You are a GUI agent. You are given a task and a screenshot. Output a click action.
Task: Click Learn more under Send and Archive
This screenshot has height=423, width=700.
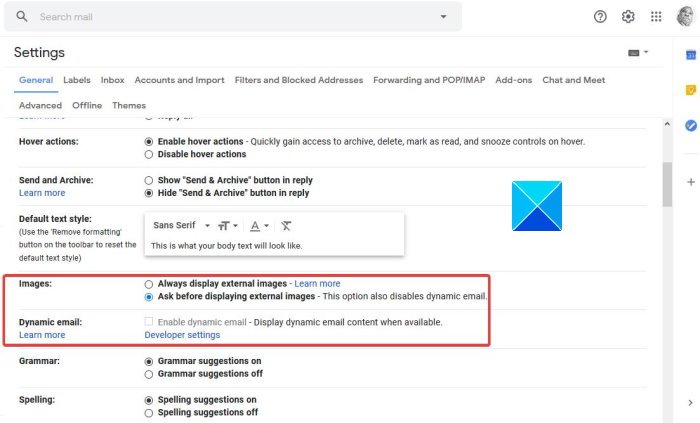42,193
